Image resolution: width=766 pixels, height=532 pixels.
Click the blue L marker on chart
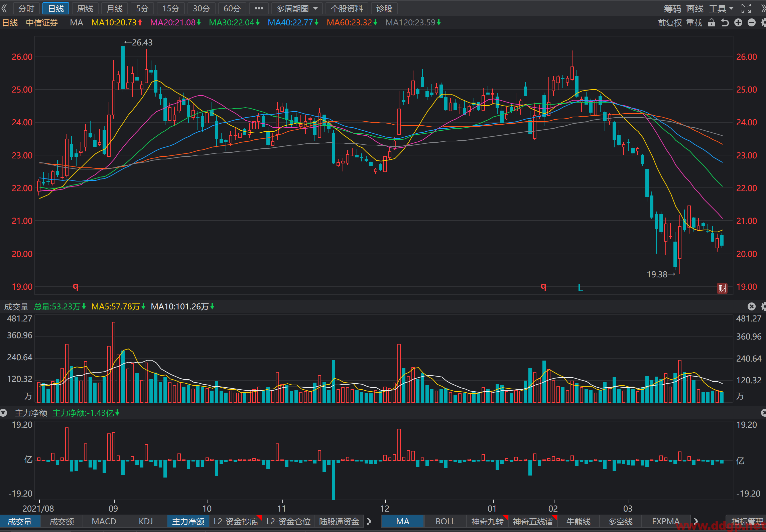point(581,287)
